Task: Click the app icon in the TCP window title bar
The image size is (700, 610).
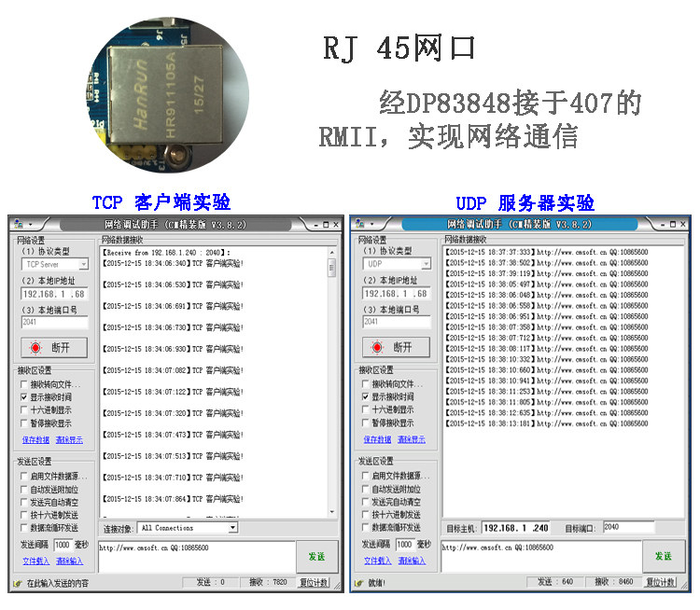Action: point(19,224)
